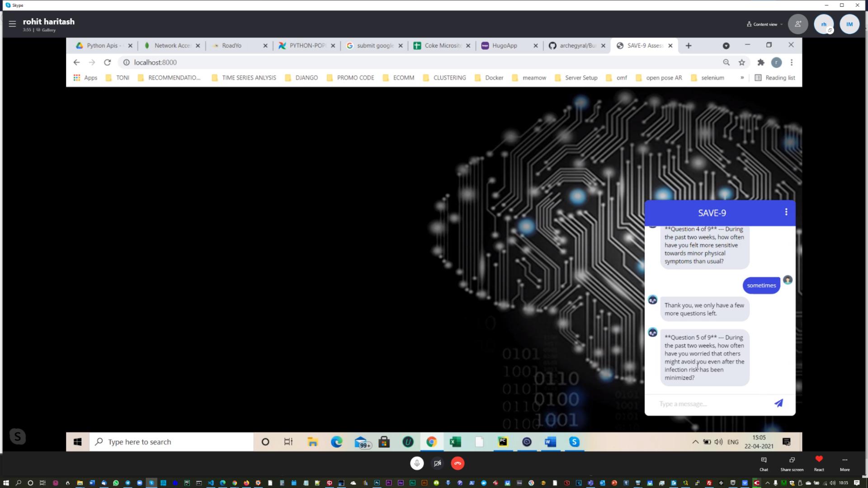This screenshot has width=868, height=488.
Task: Click the Windows Start button in shared screen
Action: click(78, 442)
